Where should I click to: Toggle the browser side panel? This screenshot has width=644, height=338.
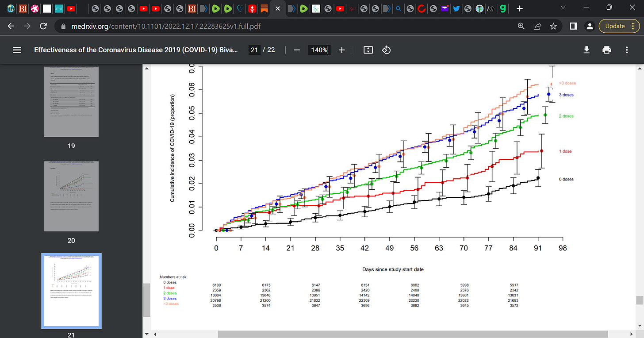click(x=573, y=26)
